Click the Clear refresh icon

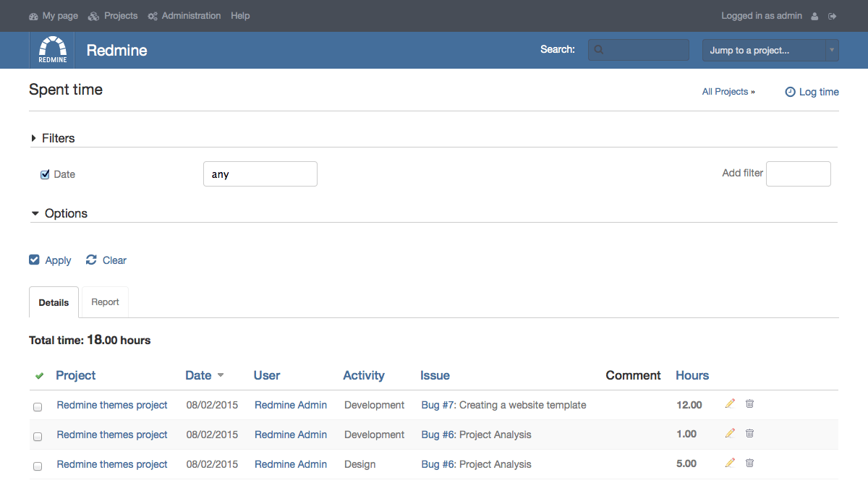coord(91,260)
